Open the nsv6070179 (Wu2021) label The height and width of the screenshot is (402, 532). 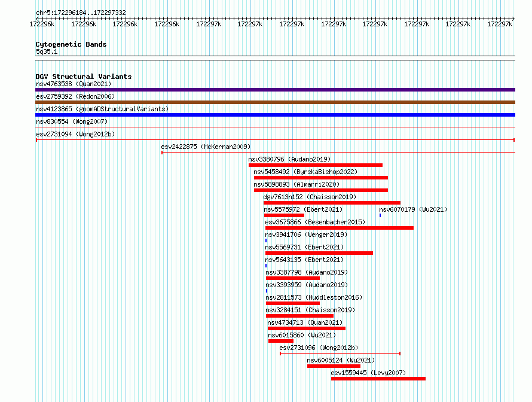click(413, 209)
